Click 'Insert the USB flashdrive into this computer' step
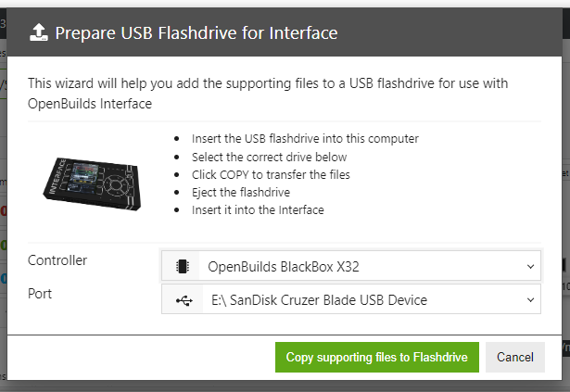This screenshot has width=570, height=392. 305,138
